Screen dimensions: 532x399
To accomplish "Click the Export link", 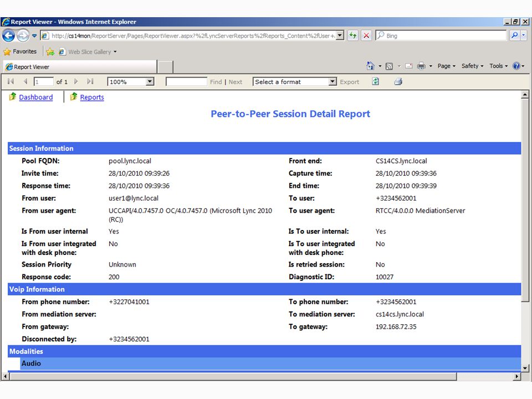I will click(x=349, y=82).
